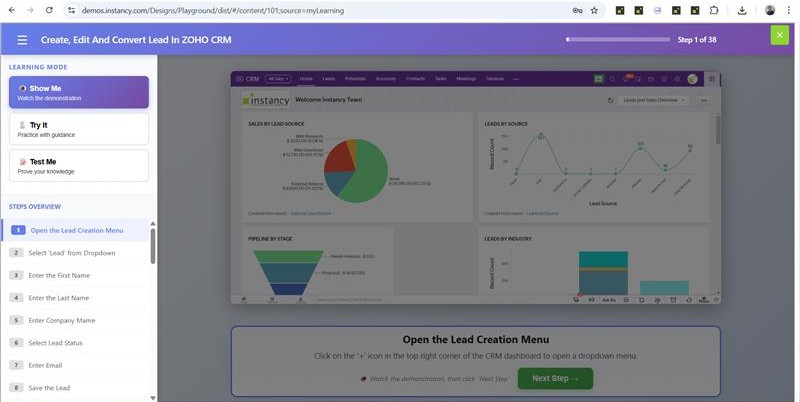Open the CRM apps grid icon

pyautogui.click(x=711, y=78)
